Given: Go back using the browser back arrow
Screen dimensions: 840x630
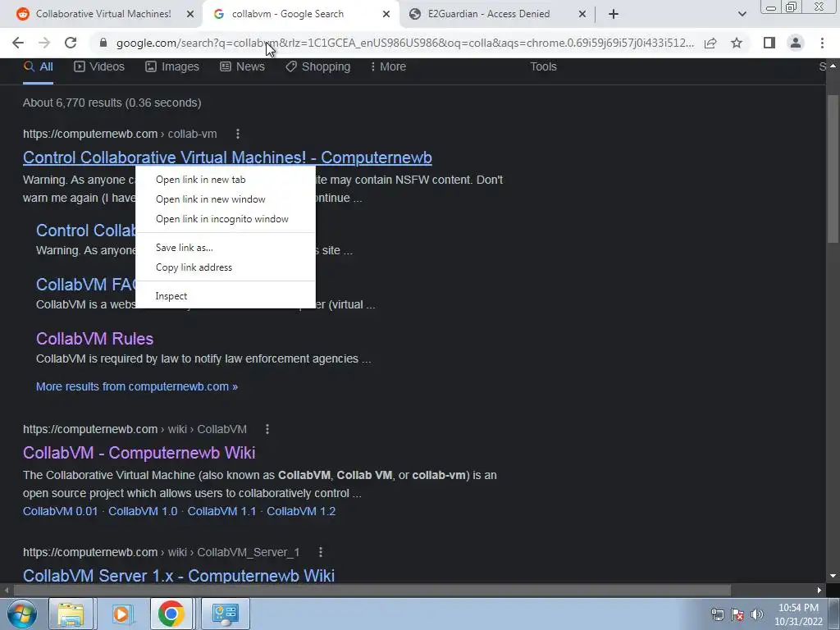Looking at the screenshot, I should click(x=18, y=43).
